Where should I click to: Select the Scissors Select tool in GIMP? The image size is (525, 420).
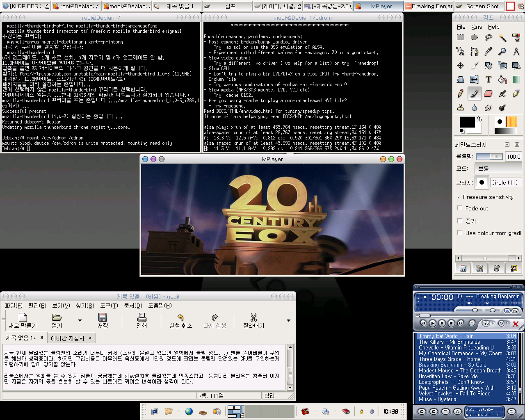[461, 52]
